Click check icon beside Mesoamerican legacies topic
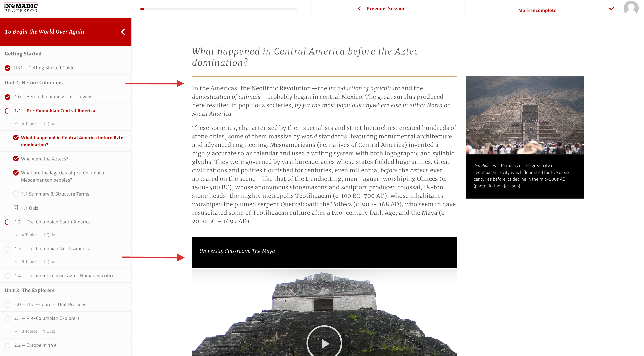Screen dimensions: 644x356 point(16,173)
